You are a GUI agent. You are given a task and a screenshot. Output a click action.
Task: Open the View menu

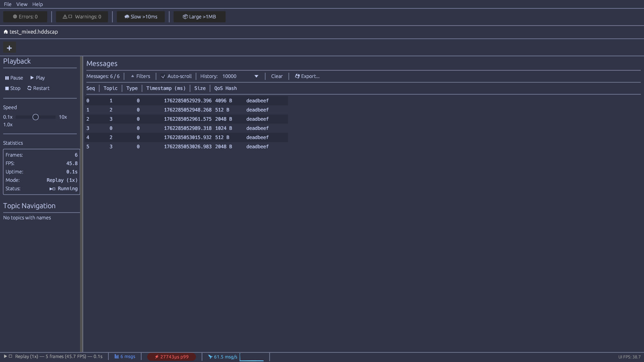22,4
